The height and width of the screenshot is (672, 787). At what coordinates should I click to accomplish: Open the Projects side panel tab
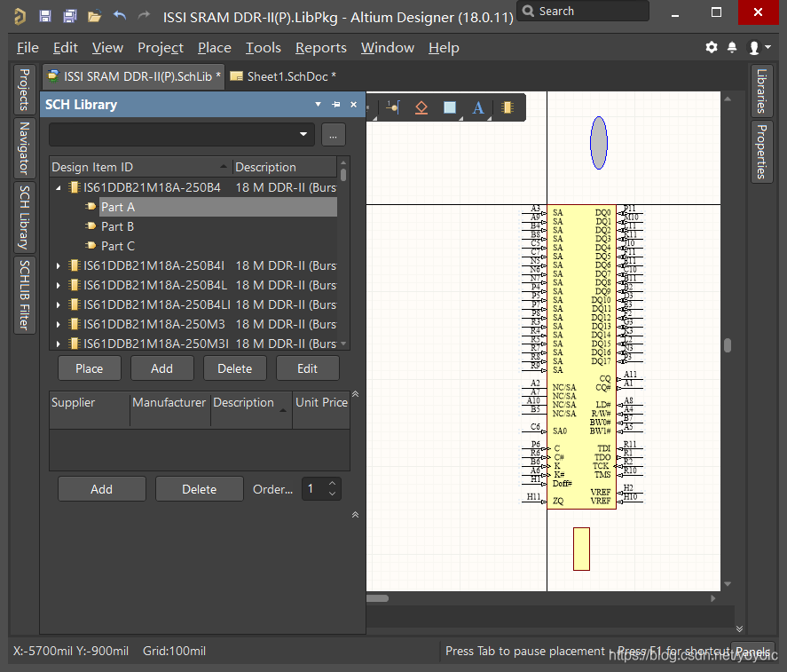(x=24, y=90)
